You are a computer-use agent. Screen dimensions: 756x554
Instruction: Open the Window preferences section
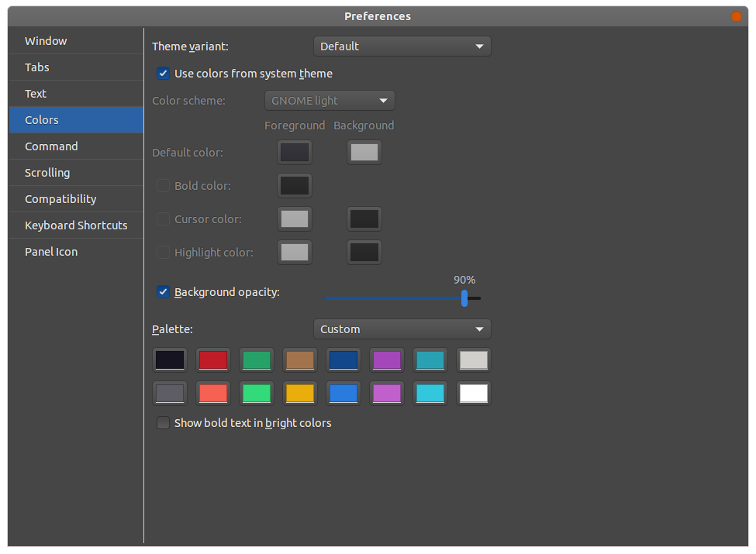76,41
